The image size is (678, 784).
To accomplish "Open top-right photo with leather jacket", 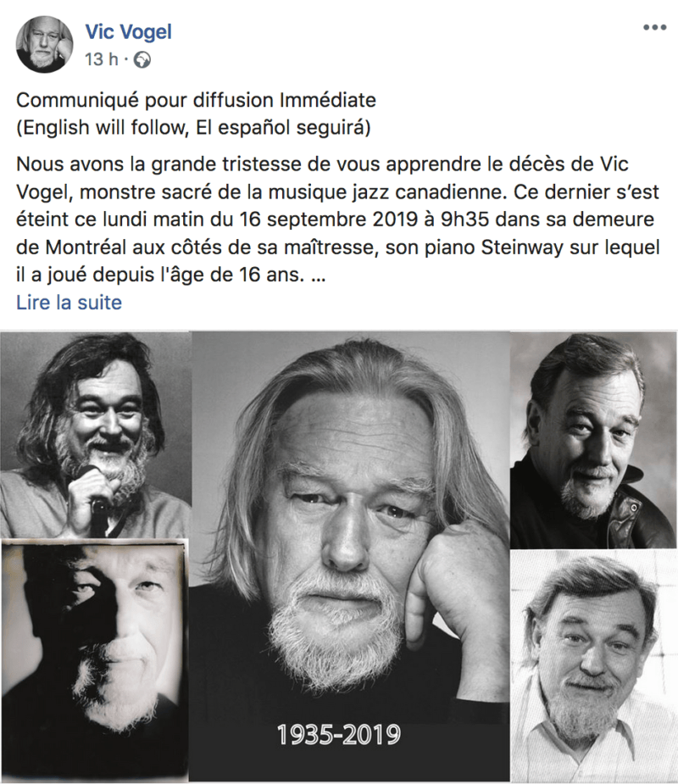I will 593,440.
